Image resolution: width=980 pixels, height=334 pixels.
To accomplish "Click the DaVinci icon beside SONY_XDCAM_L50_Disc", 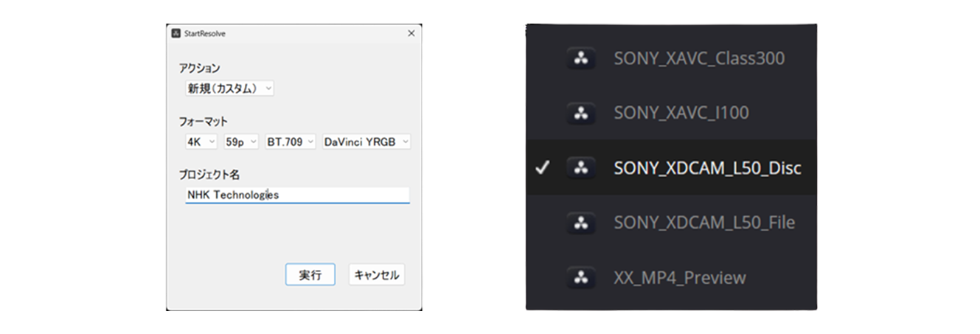I will point(581,168).
